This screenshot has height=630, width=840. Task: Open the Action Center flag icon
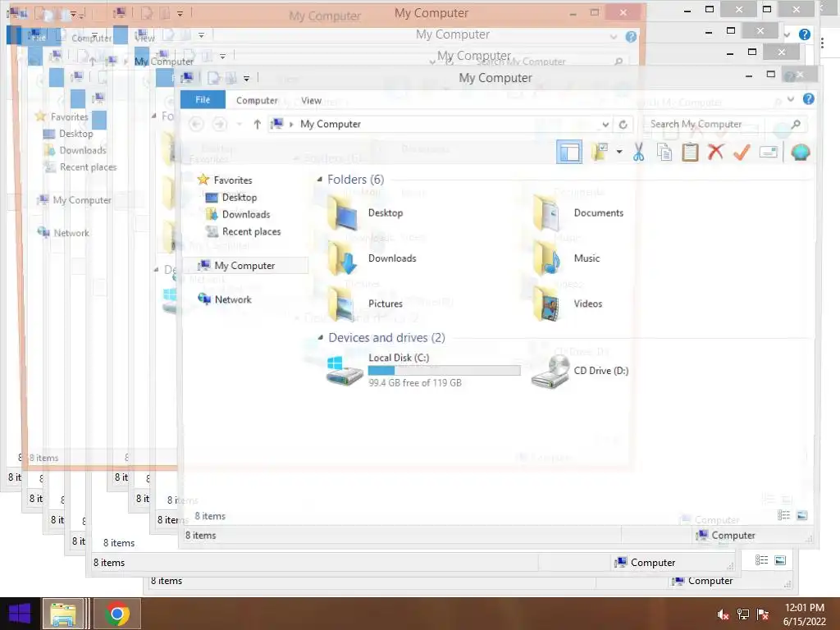763,614
